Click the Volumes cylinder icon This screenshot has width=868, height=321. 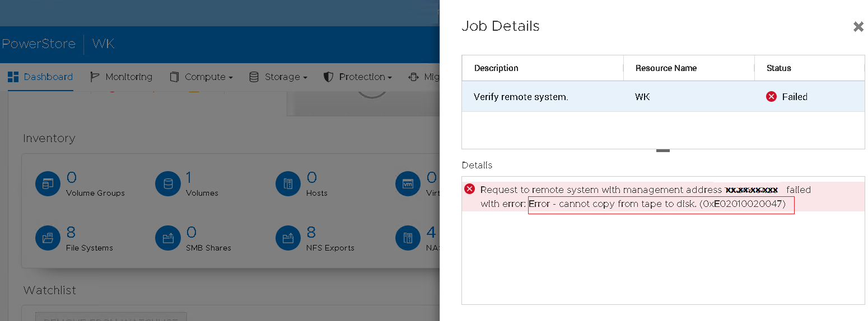[x=167, y=183]
